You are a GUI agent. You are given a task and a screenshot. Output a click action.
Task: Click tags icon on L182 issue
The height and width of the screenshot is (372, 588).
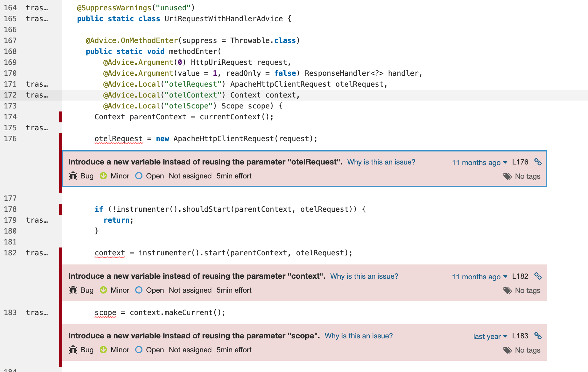coord(508,291)
